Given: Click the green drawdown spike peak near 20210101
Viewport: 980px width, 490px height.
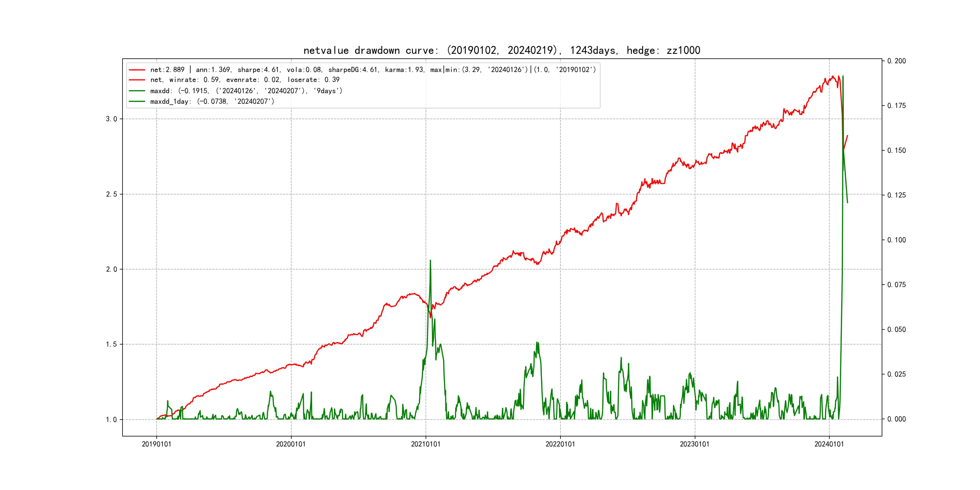Looking at the screenshot, I should coord(430,261).
